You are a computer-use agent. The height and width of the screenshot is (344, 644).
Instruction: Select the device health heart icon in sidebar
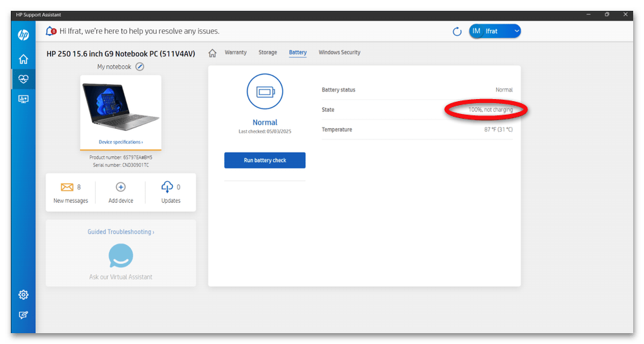[x=24, y=79]
